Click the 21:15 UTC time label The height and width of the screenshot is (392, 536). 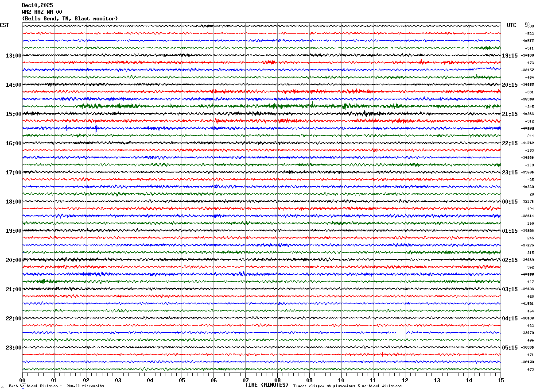pyautogui.click(x=510, y=114)
